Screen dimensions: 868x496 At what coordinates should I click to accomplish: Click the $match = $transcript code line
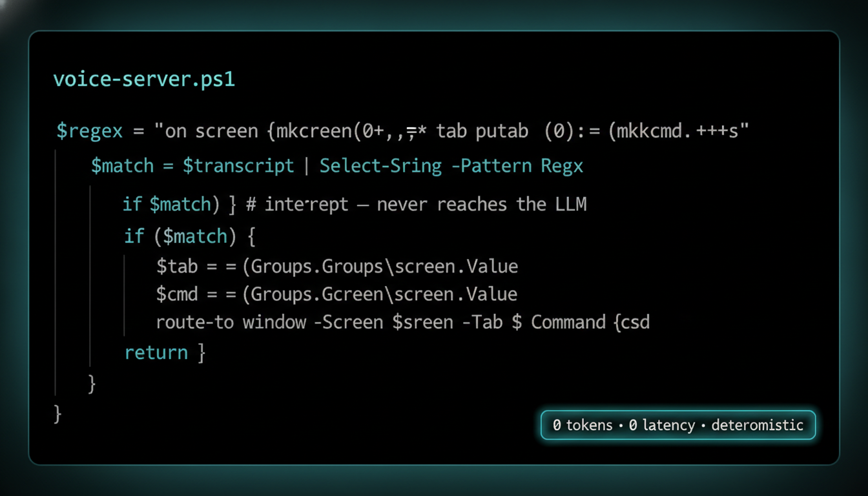[x=336, y=166]
